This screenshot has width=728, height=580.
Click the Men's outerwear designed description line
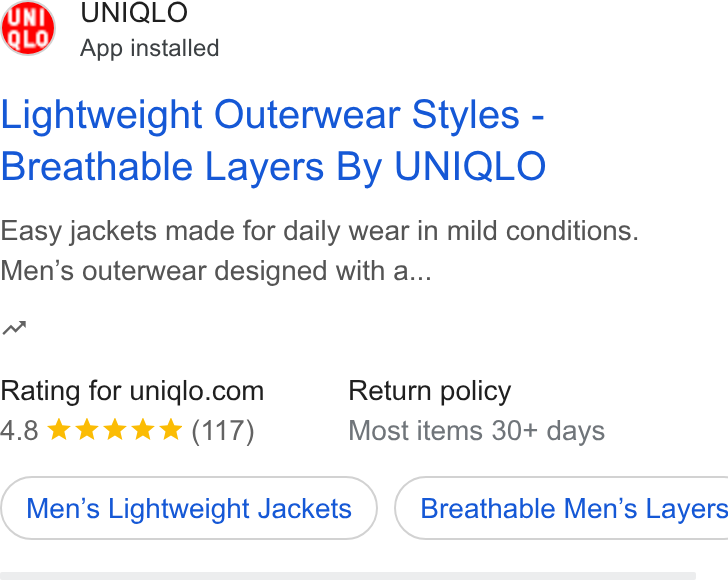click(x=216, y=271)
